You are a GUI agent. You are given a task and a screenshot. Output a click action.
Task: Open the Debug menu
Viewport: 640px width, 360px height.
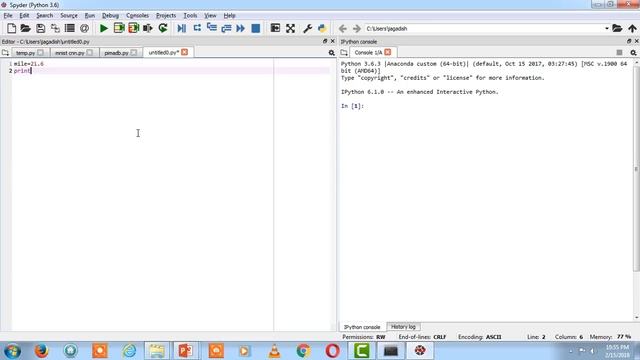(x=110, y=16)
